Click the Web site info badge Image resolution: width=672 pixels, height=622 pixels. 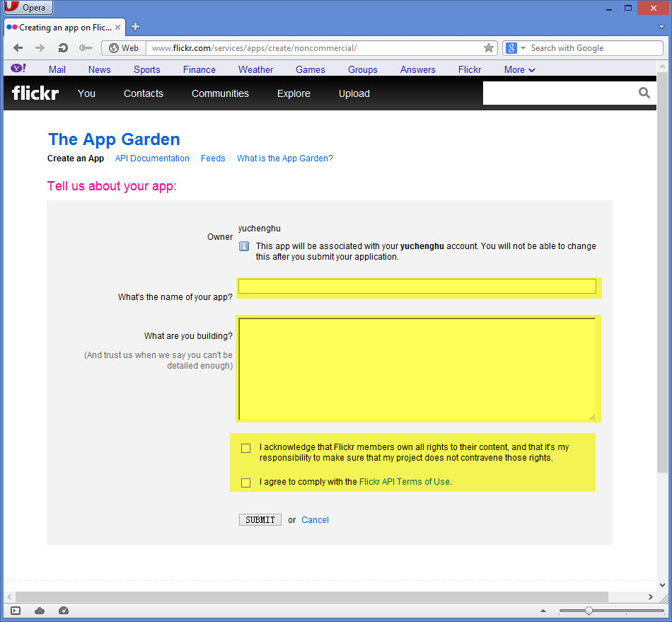pyautogui.click(x=124, y=48)
